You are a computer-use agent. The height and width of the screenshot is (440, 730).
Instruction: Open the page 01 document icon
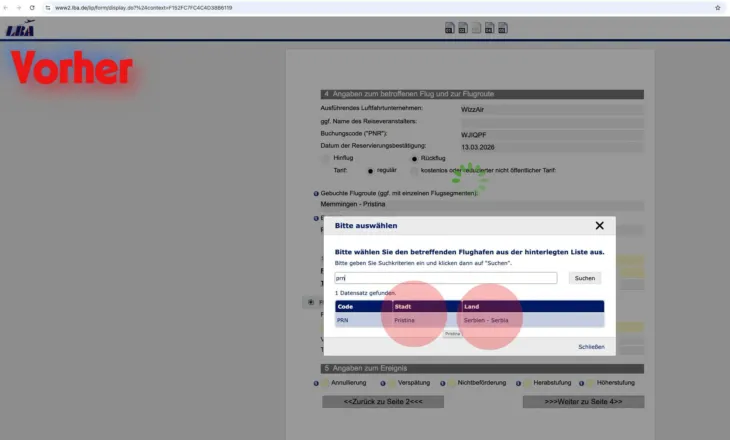click(x=449, y=28)
